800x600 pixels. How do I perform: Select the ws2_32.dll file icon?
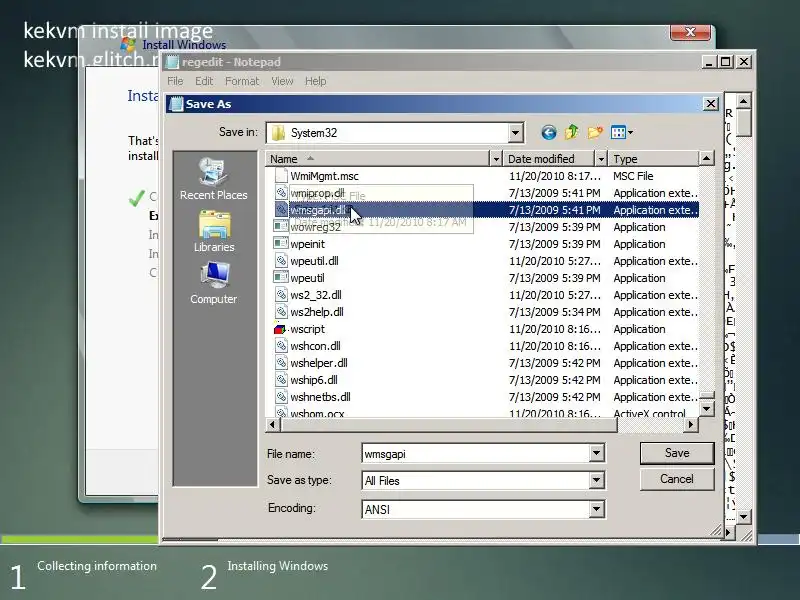pyautogui.click(x=281, y=295)
